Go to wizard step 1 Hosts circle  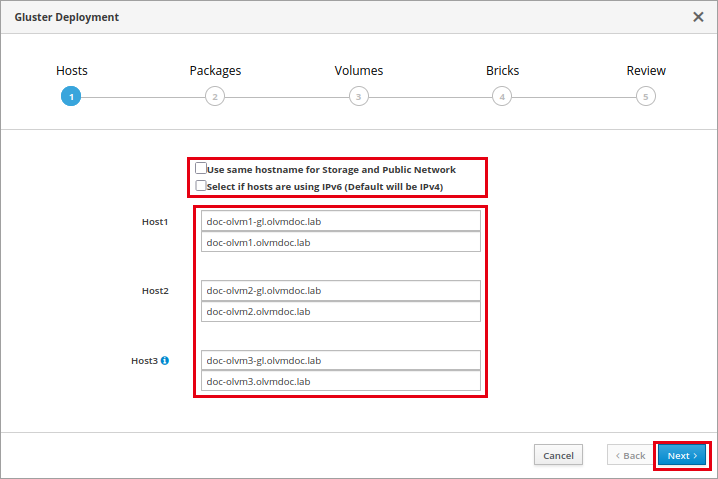[71, 96]
